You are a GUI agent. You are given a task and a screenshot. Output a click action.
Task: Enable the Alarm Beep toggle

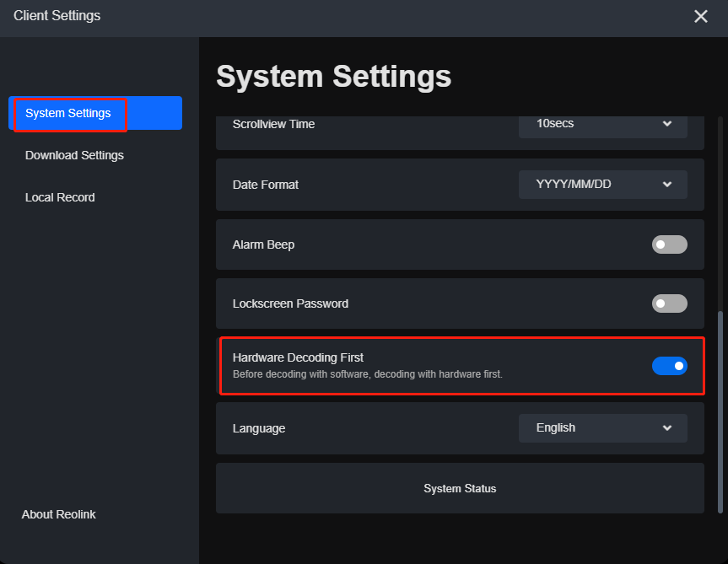[x=670, y=244]
